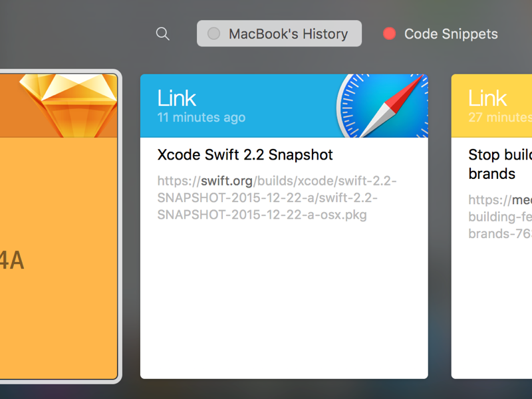Open the swift.org snapshot URL text
532x399 pixels.
(x=277, y=198)
